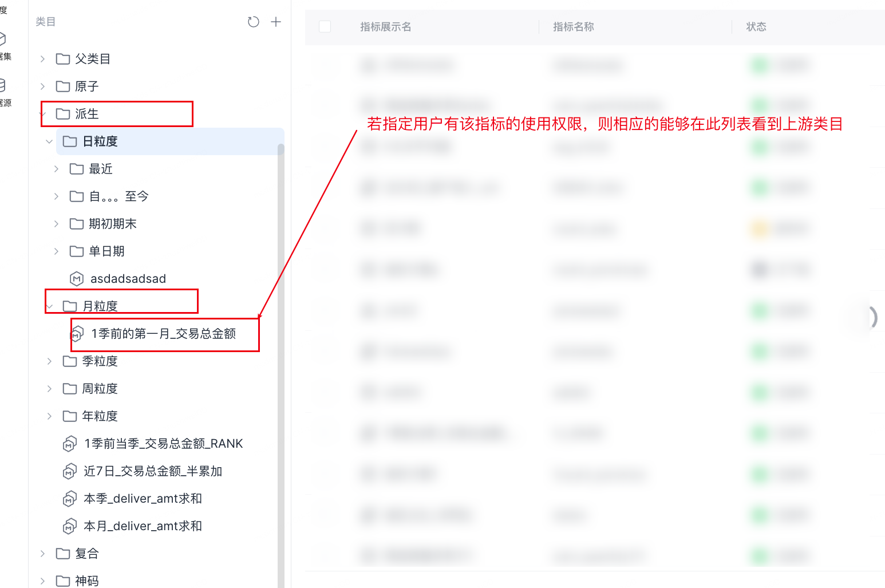The image size is (885, 588).
Task: Open 1季前的第一月_交易总金额 metric
Action: (x=163, y=334)
